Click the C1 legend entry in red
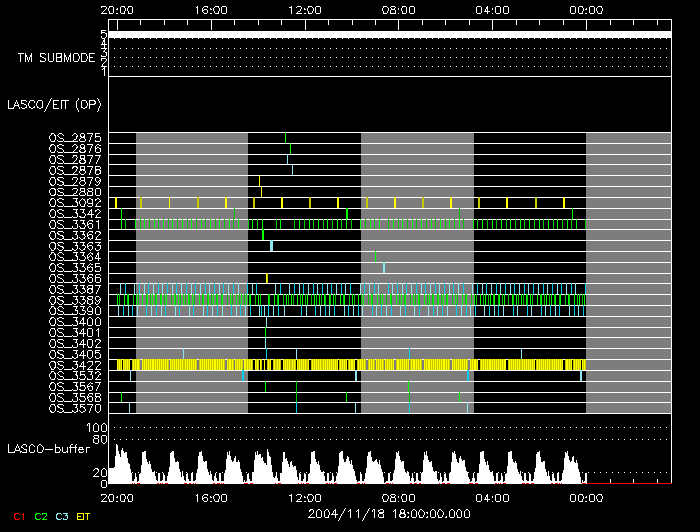Image resolution: width=700 pixels, height=532 pixels. pyautogui.click(x=18, y=515)
